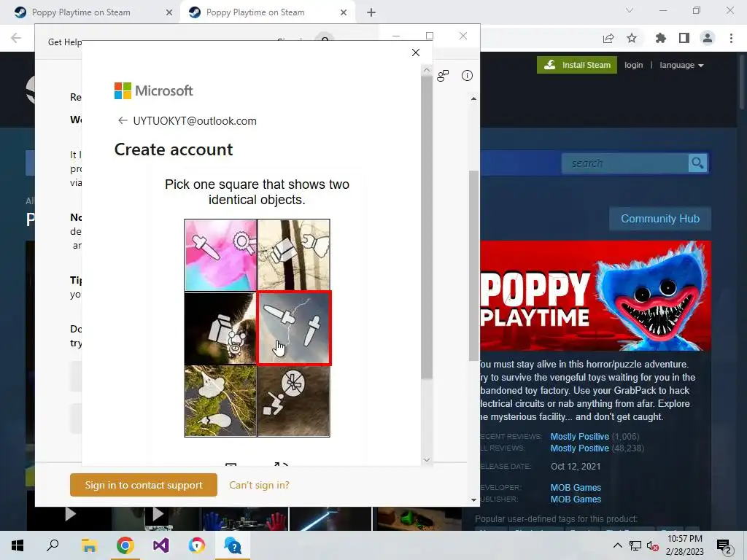Open the MOB Games publisher link
The image size is (747, 560).
tap(576, 499)
